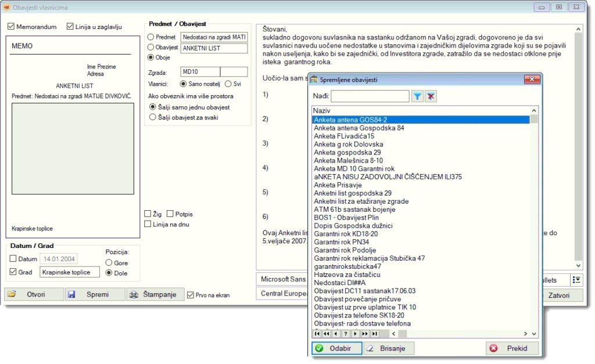Go back one page with the double-left navigator arrow
595x364 pixels.
coord(327,334)
